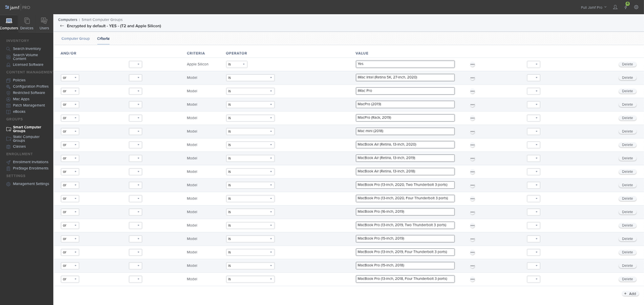Edit value MacBook Pro (15-inch, 2019)
644x305 pixels.
point(405,239)
